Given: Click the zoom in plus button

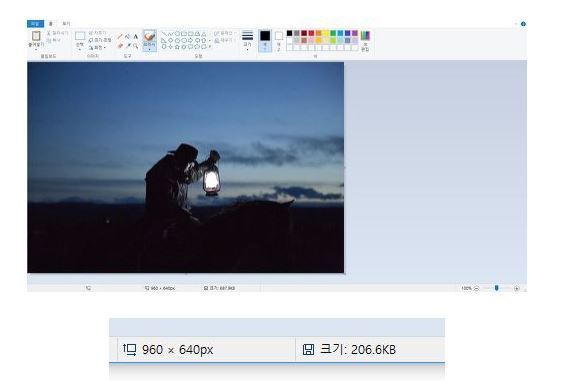Looking at the screenshot, I should click(517, 288).
